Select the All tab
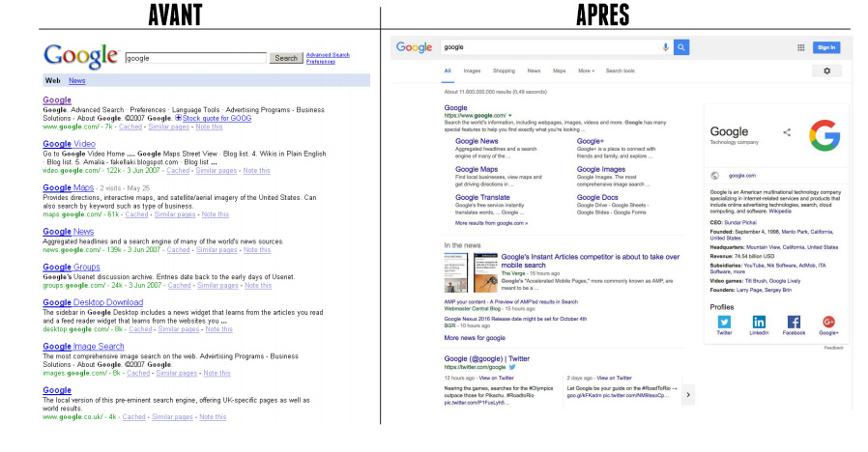The height and width of the screenshot is (452, 868). pyautogui.click(x=448, y=71)
